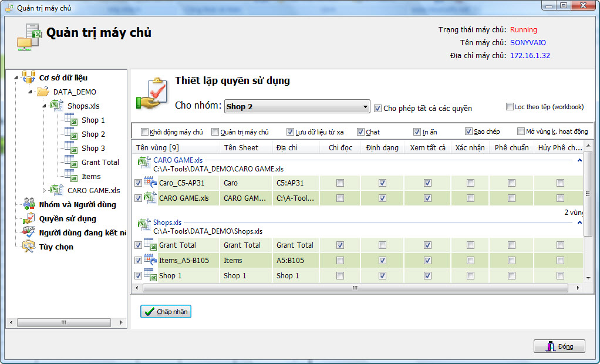Click the Grant Total row icon in grid
600x364 pixels.
pyautogui.click(x=150, y=244)
